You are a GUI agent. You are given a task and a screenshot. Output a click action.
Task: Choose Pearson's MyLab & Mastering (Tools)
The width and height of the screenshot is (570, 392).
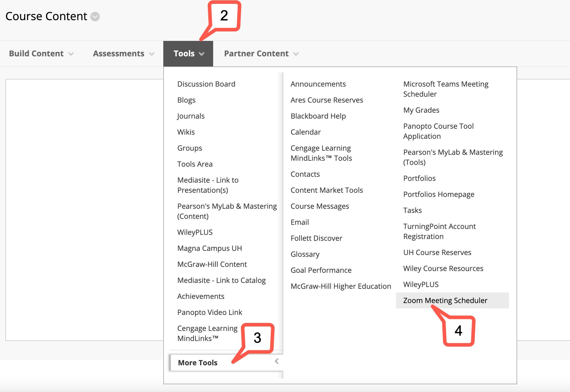(x=453, y=157)
